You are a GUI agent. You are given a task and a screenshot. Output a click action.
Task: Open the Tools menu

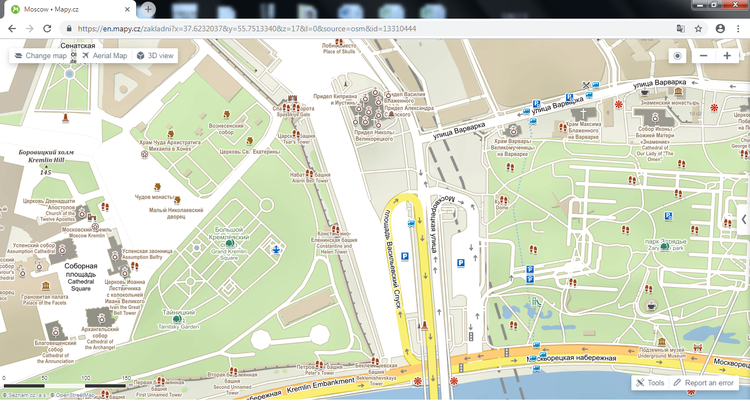tap(650, 382)
